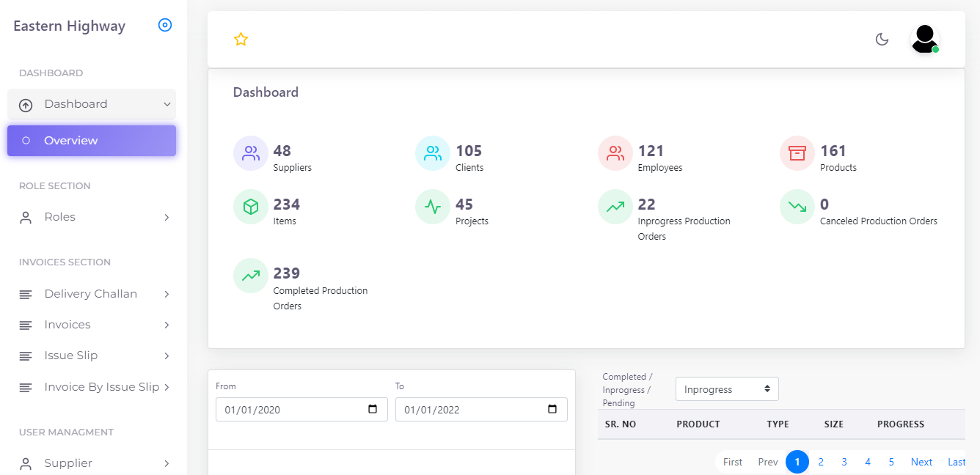Click the Inprogress Production Orders trending-up icon
Image resolution: width=980 pixels, height=475 pixels.
pyautogui.click(x=615, y=207)
